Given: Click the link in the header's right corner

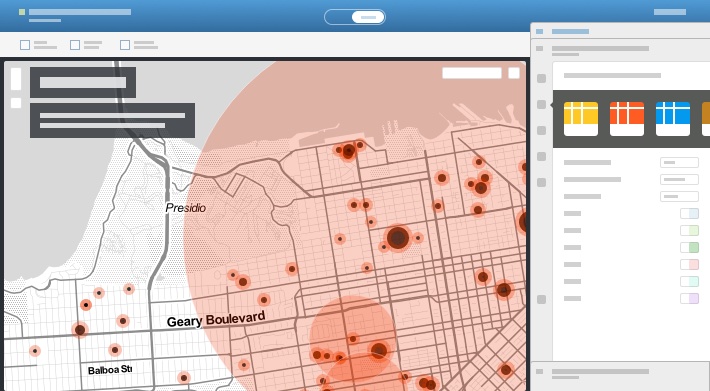Looking at the screenshot, I should (670, 12).
